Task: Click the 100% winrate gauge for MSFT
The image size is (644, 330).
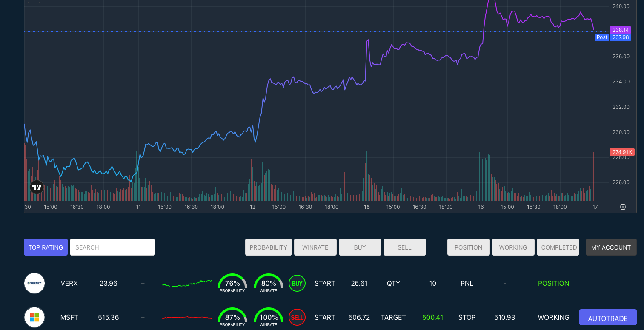Action: 269,317
